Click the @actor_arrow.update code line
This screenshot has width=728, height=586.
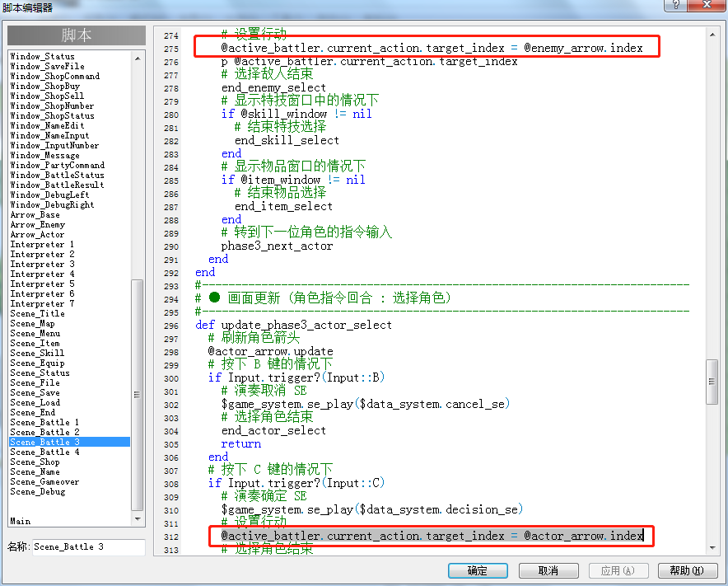271,351
